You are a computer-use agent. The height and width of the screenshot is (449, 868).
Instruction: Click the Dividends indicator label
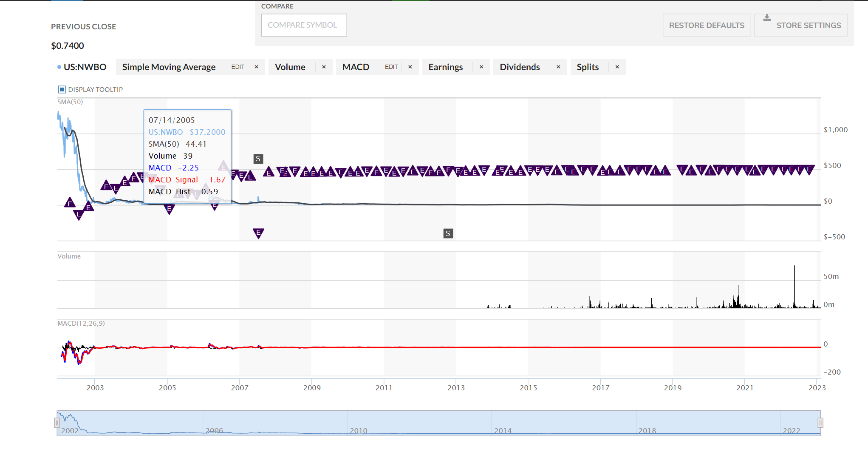520,67
